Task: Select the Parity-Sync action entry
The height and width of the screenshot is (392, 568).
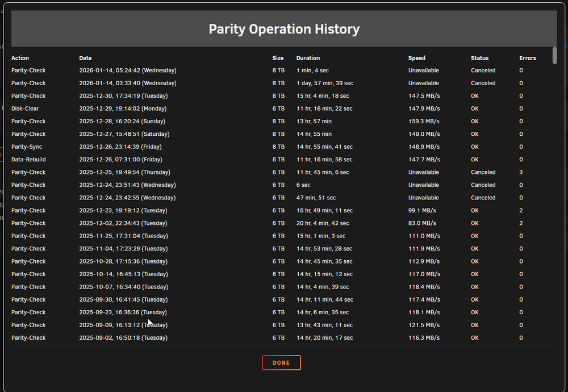Action: pyautogui.click(x=27, y=147)
